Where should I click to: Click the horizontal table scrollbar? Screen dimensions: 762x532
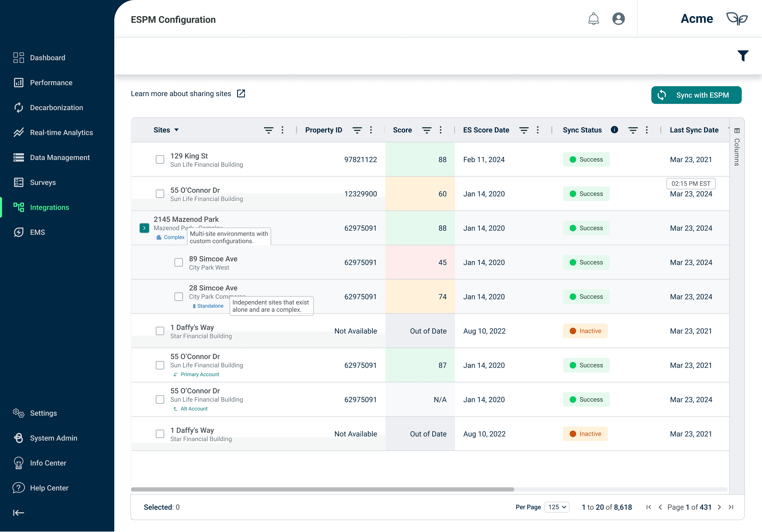point(322,490)
